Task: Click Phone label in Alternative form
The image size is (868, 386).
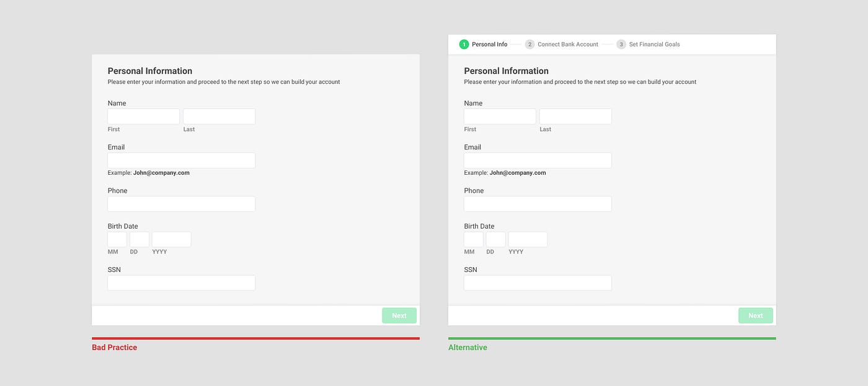Action: pos(474,191)
